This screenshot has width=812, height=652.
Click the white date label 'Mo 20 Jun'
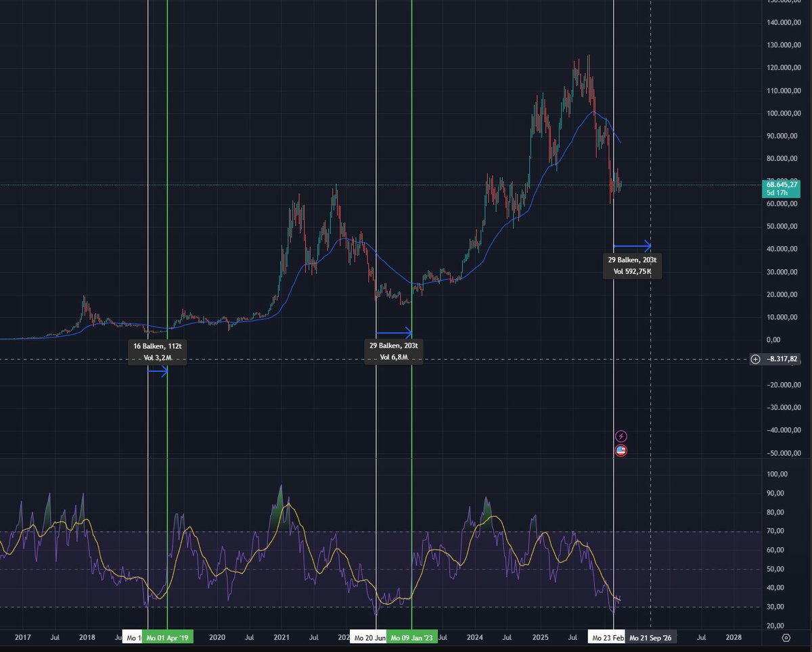[368, 637]
